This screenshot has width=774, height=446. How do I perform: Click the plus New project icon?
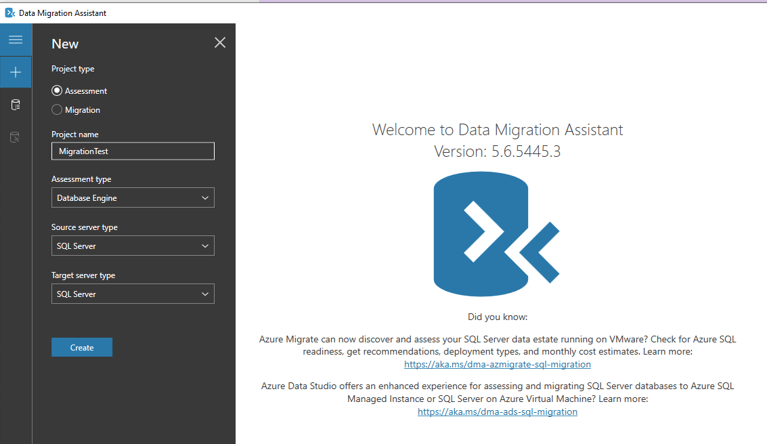(x=15, y=73)
